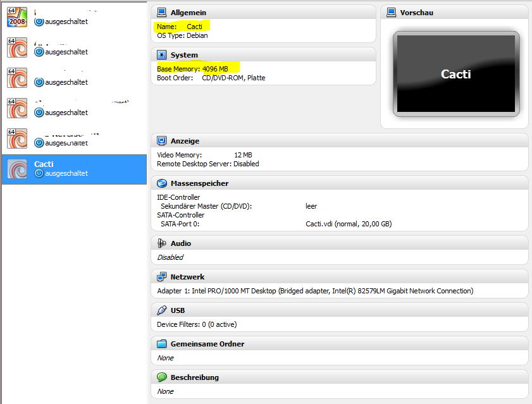Click the power-off status icon of Cacti
The image size is (532, 404).
tap(39, 173)
